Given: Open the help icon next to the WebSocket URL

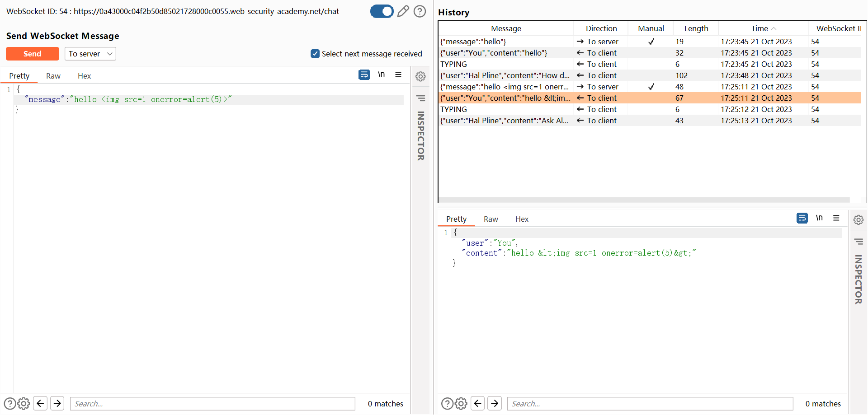Looking at the screenshot, I should [x=420, y=11].
